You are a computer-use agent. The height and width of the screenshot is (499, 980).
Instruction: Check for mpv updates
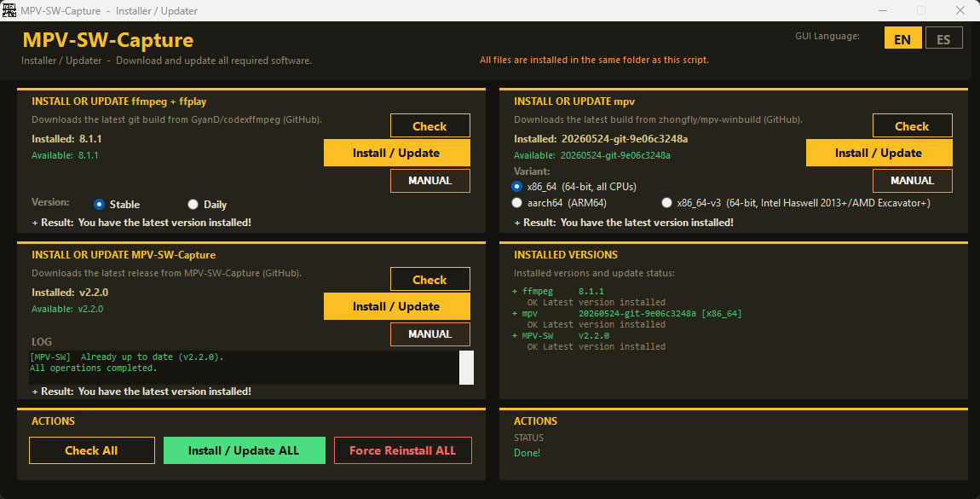coord(913,125)
